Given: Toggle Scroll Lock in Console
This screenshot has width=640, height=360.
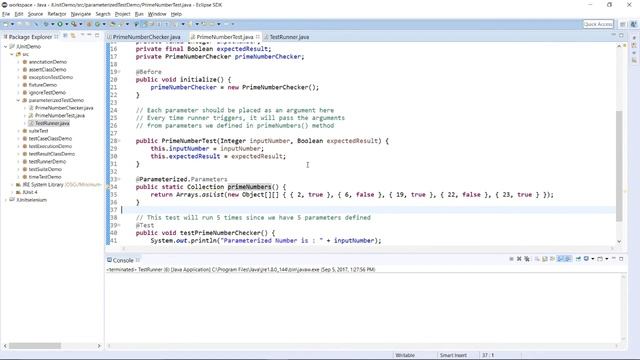Looking at the screenshot, I should click(544, 259).
